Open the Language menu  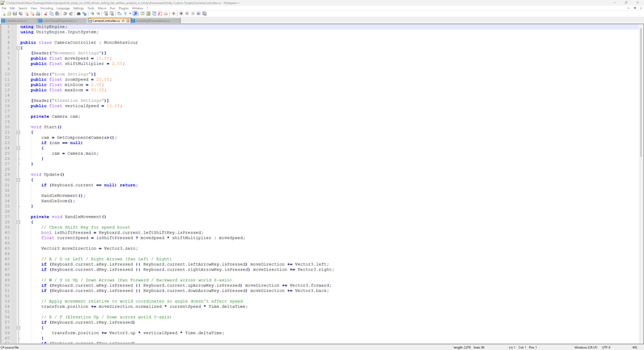63,8
